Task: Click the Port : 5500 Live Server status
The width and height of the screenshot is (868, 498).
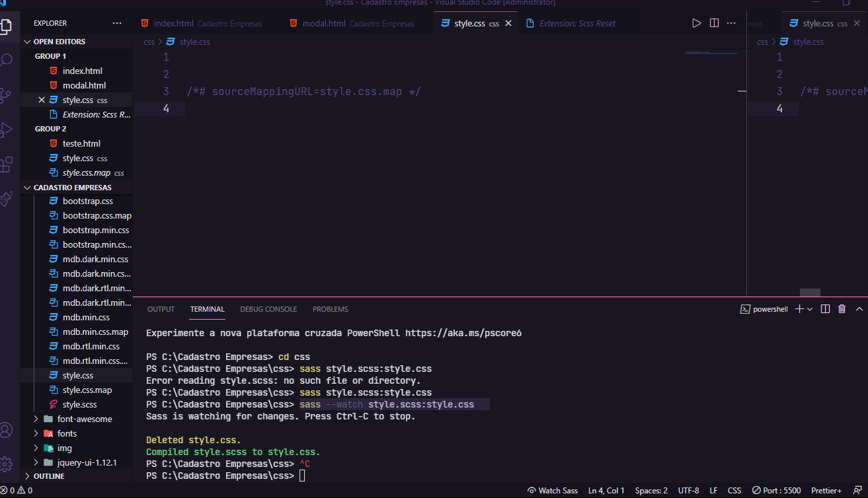Action: (x=776, y=491)
